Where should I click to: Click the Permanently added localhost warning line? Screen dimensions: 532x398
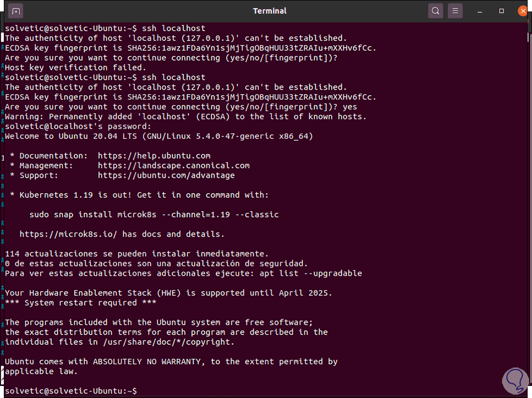click(x=186, y=116)
